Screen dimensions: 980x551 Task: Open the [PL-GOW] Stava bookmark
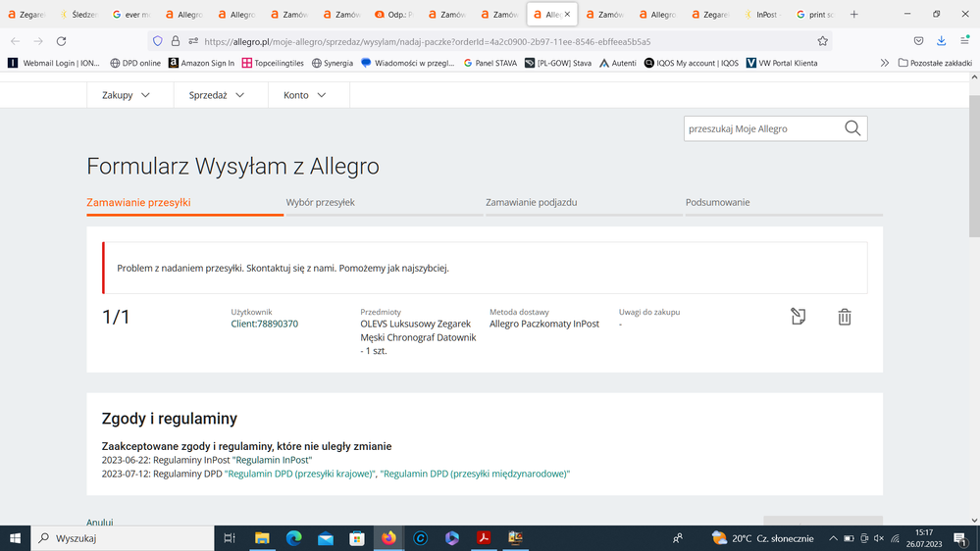tap(558, 63)
